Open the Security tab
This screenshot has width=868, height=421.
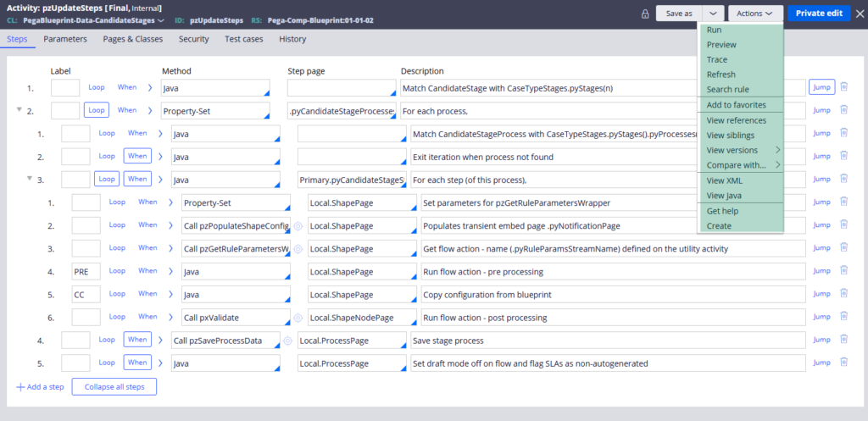(194, 39)
